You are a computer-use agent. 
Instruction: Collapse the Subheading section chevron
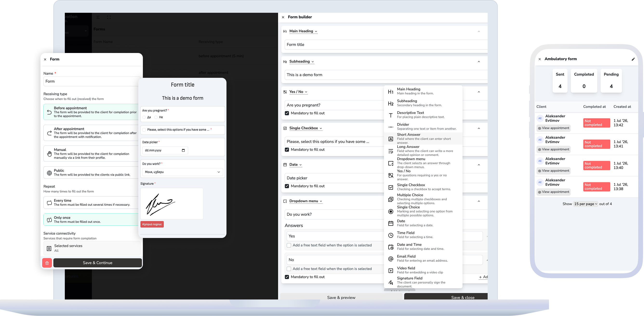coord(479,62)
